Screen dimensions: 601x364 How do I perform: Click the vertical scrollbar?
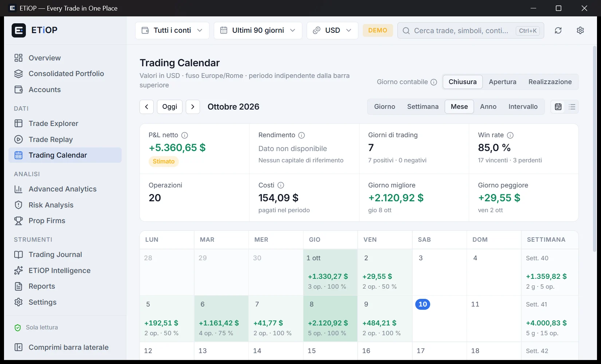point(594,149)
